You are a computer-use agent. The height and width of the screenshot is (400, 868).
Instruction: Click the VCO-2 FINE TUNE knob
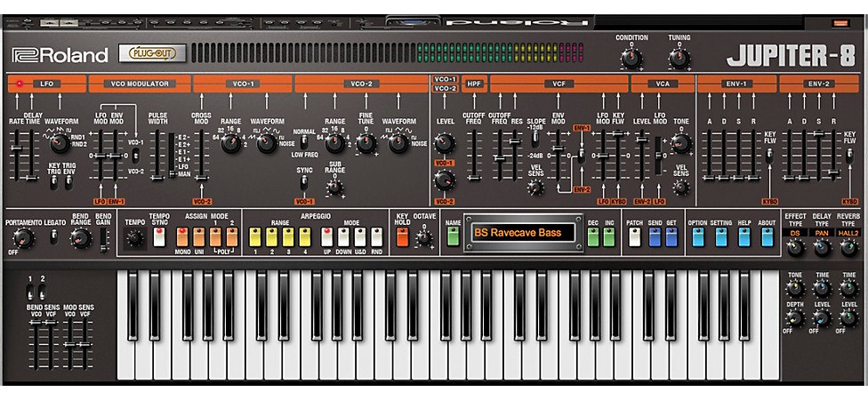click(x=366, y=143)
